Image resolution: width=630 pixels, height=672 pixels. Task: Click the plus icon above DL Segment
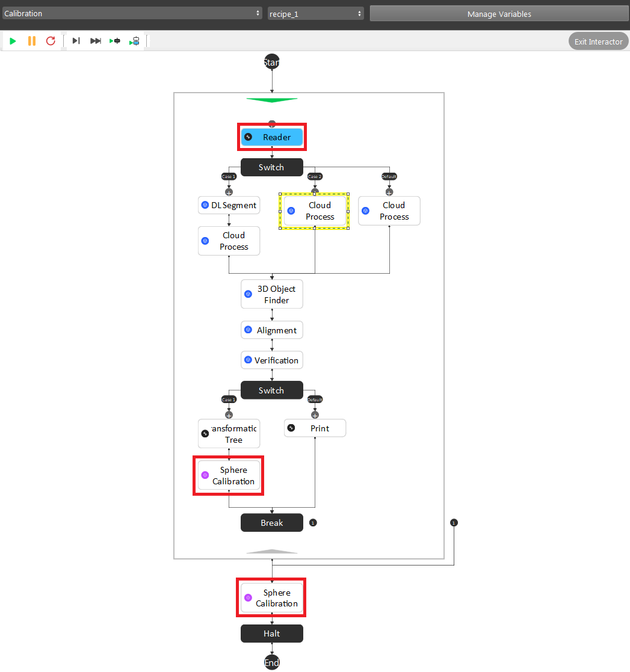pyautogui.click(x=229, y=192)
